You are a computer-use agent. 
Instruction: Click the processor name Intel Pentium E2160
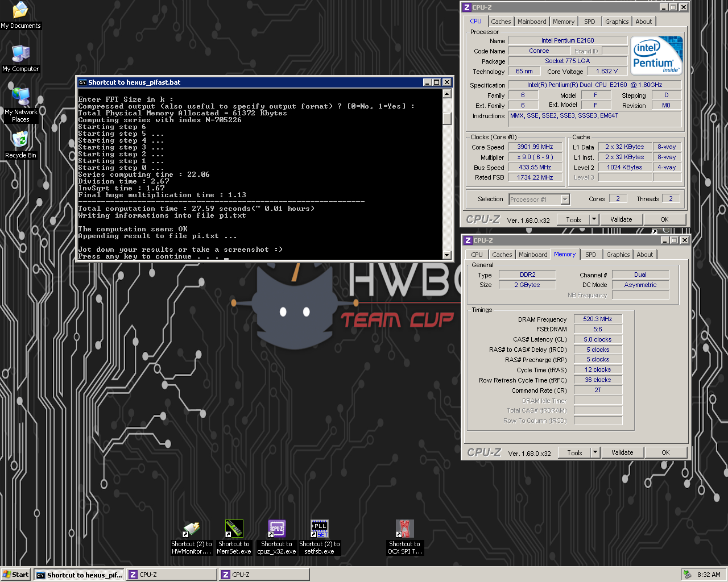[568, 40]
